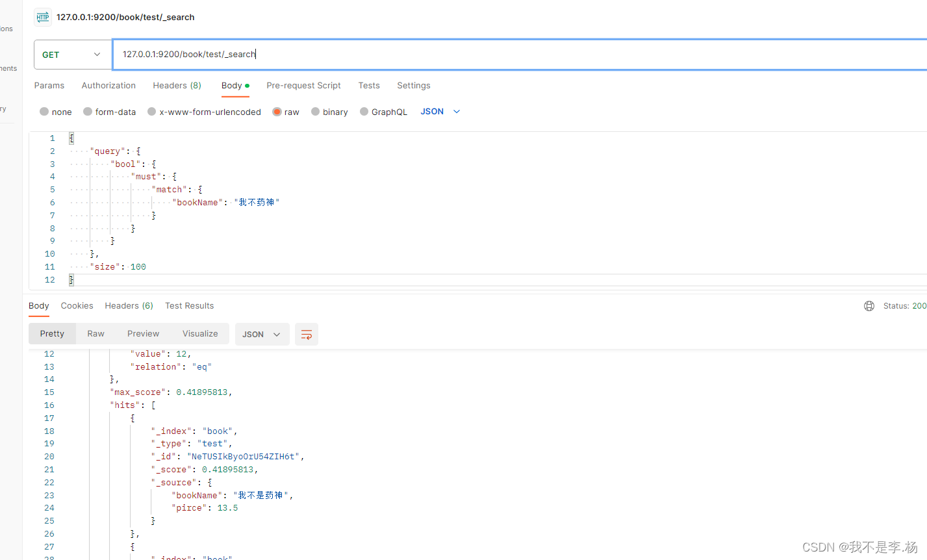Image resolution: width=927 pixels, height=560 pixels.
Task: Switch to the Authorization tab
Action: [108, 85]
